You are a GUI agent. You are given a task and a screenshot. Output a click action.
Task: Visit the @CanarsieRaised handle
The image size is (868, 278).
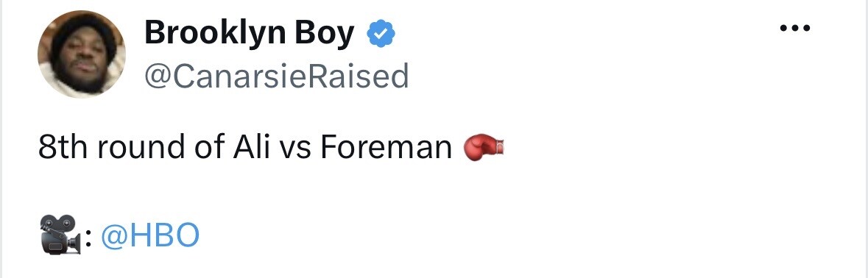[277, 76]
